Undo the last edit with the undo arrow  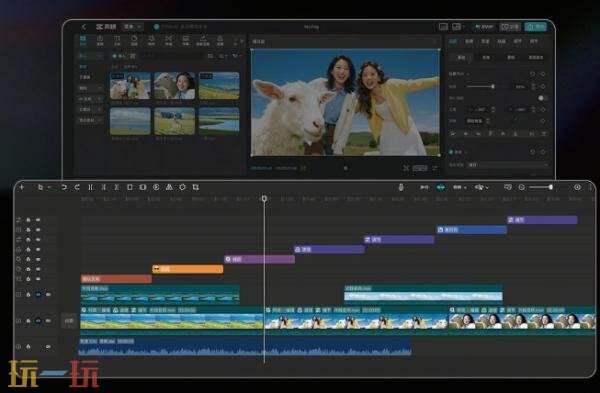[64, 187]
